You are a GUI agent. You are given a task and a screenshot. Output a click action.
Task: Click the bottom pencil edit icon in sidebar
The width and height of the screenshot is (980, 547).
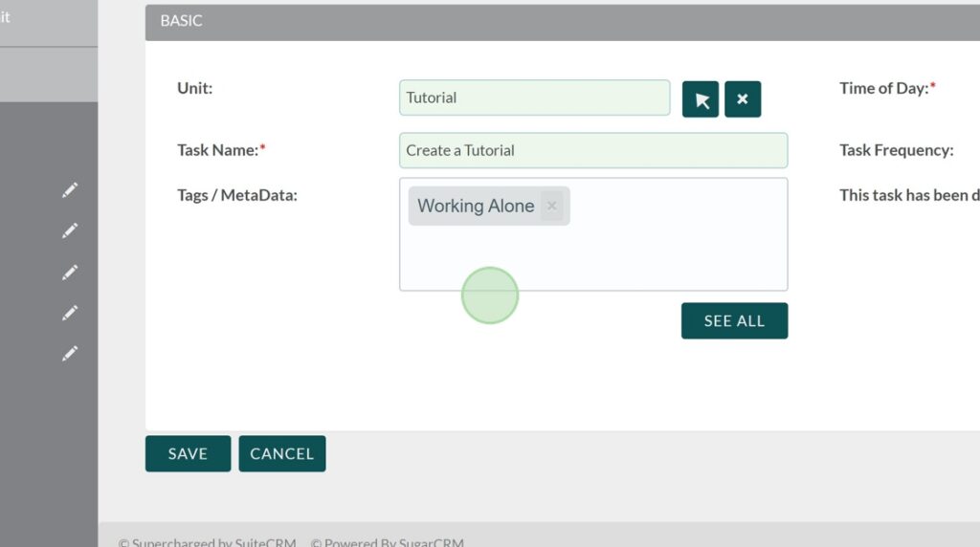70,354
